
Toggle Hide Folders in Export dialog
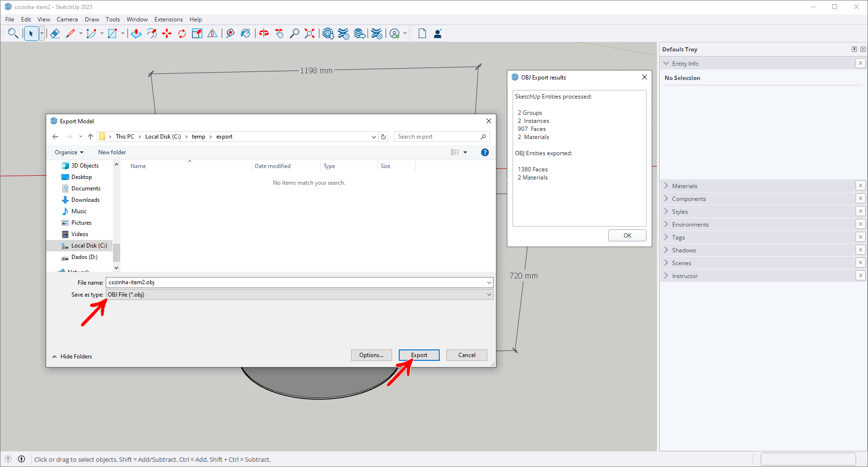[72, 357]
